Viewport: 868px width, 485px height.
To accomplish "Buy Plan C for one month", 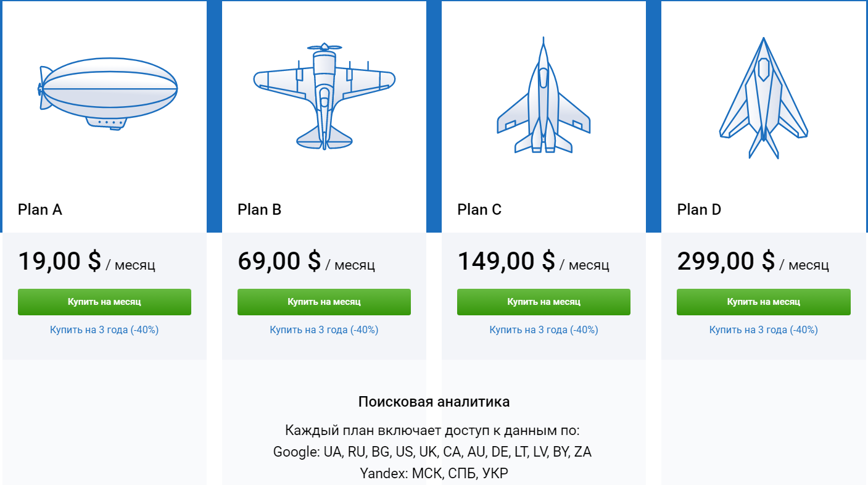I will coord(544,302).
